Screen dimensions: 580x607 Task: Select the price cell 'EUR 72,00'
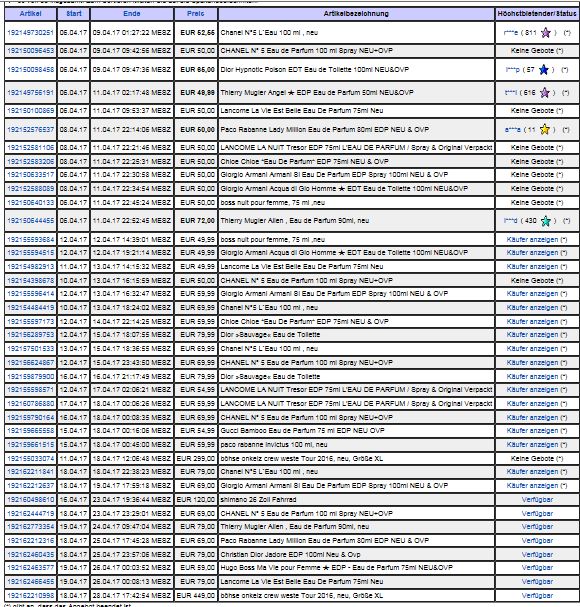click(x=197, y=221)
